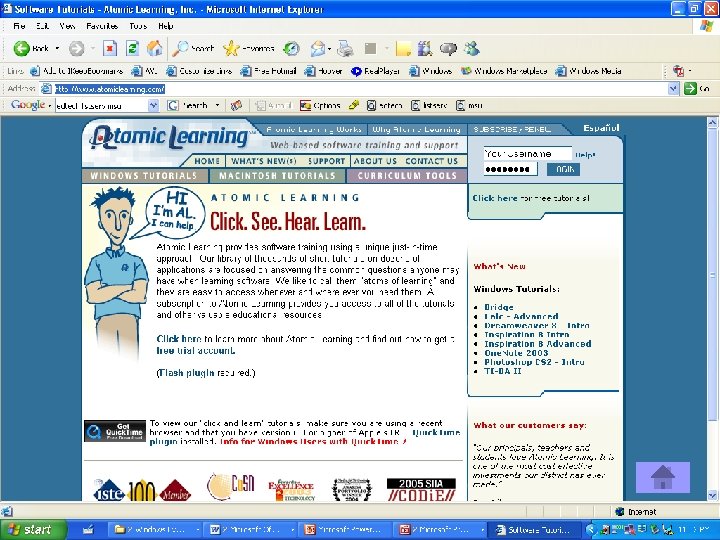The width and height of the screenshot is (720, 540).
Task: Open the Windows Tutorials tab
Action: (x=144, y=176)
